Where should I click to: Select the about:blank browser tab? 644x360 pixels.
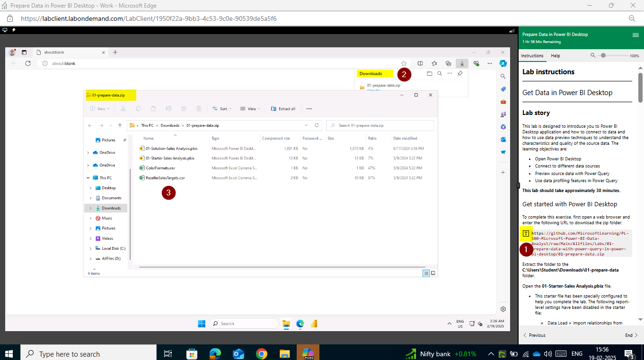pyautogui.click(x=71, y=52)
